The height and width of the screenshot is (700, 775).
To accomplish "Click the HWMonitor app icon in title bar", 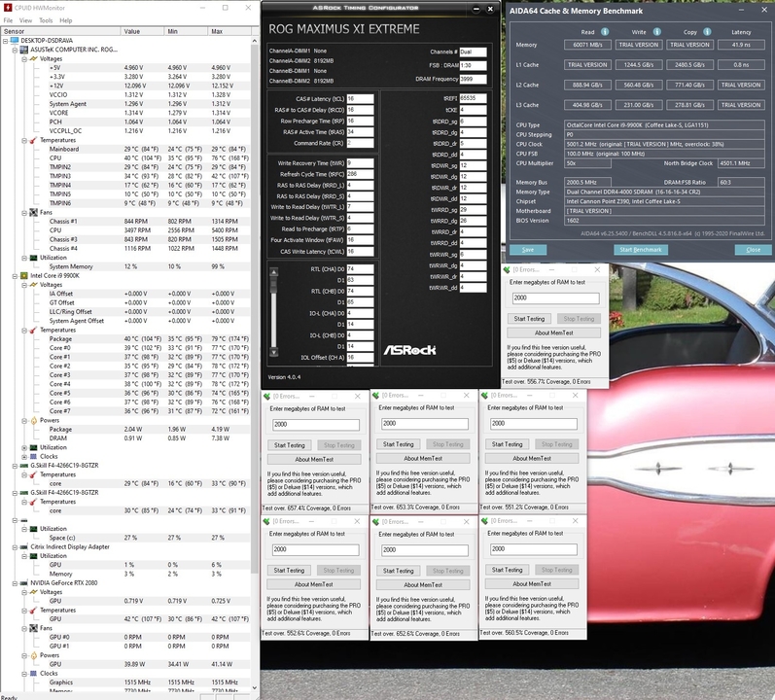I will [8, 8].
